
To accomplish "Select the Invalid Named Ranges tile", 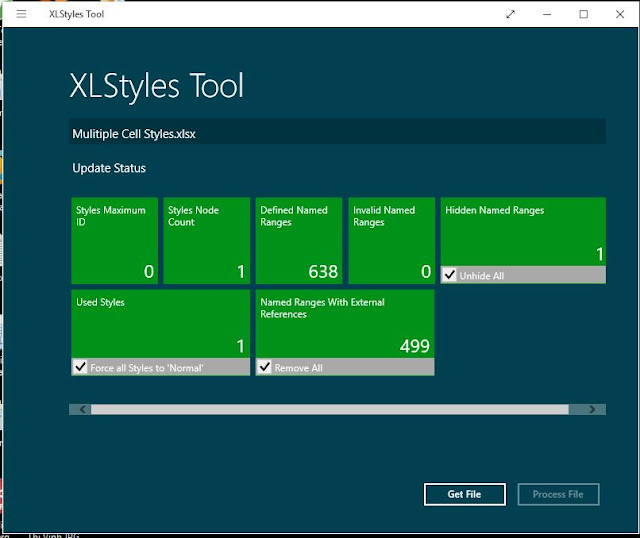I will (x=391, y=240).
